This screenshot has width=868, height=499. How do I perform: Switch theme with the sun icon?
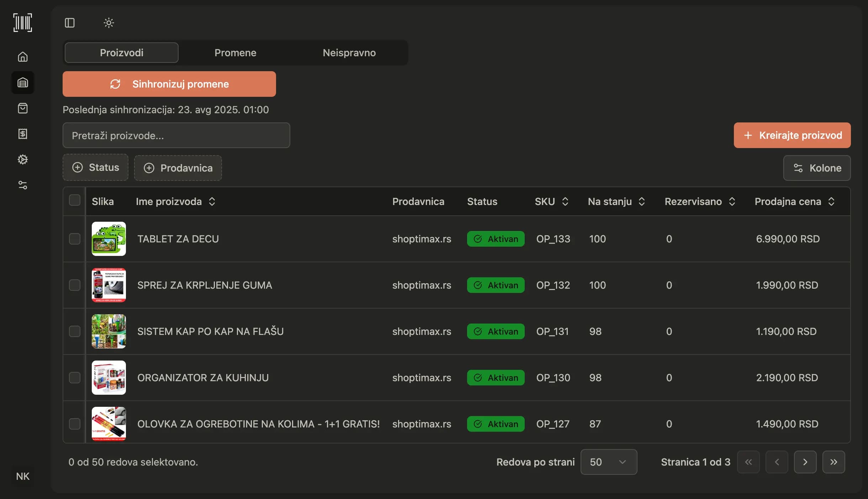coord(109,23)
